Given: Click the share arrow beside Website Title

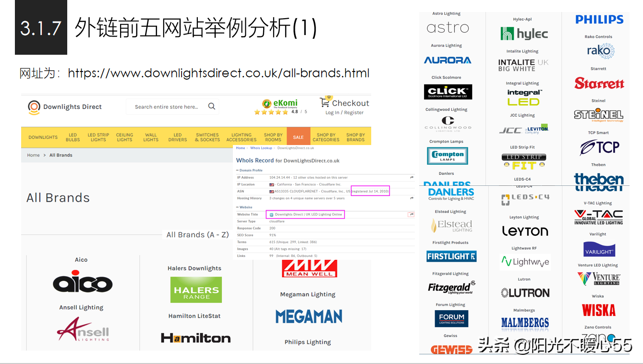Looking at the screenshot, I should coord(411,214).
